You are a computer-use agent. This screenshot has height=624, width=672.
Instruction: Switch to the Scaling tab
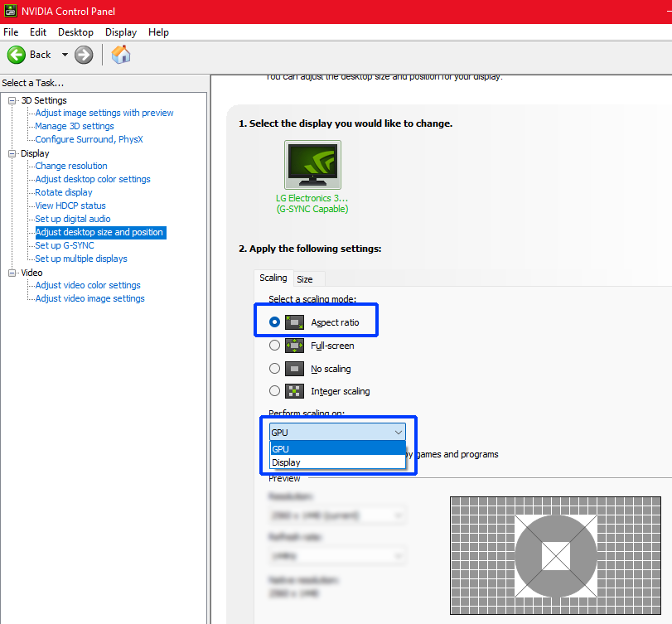[x=273, y=278]
